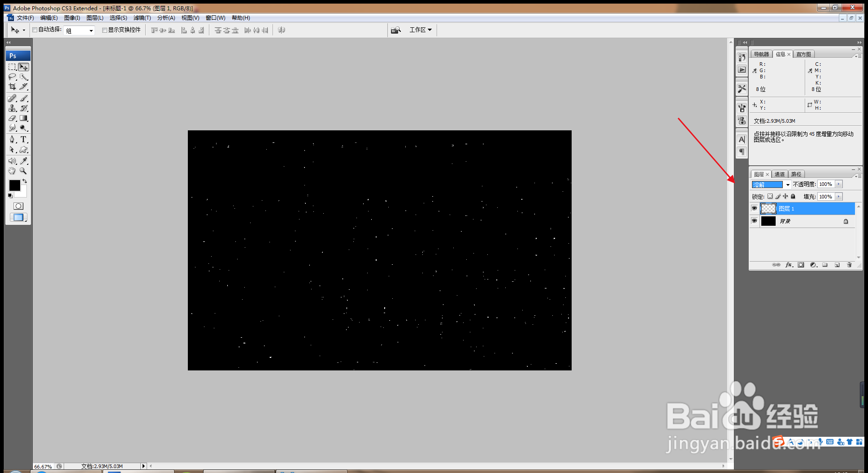Select the Crop tool

(13, 87)
